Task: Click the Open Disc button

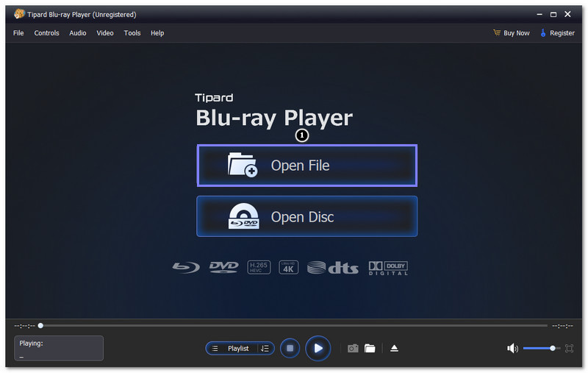Action: click(306, 216)
